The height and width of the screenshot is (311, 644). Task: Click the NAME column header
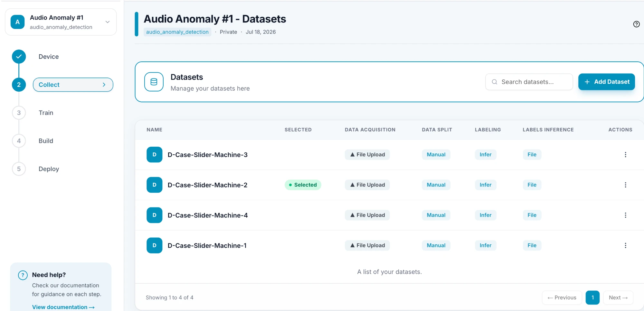click(x=155, y=130)
